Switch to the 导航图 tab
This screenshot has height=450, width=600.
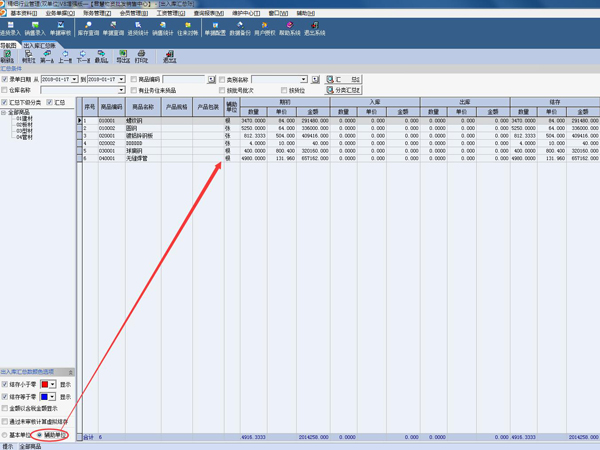tap(9, 46)
